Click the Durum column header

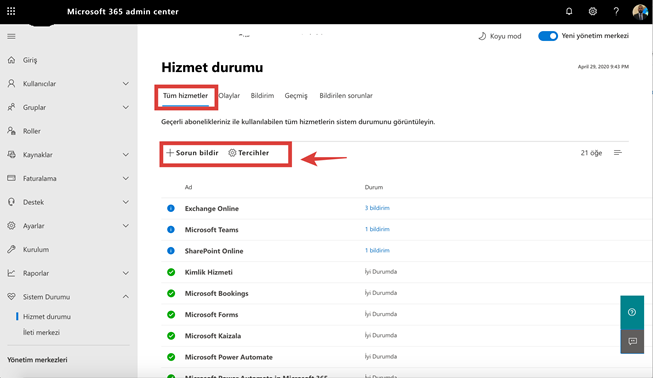click(374, 187)
